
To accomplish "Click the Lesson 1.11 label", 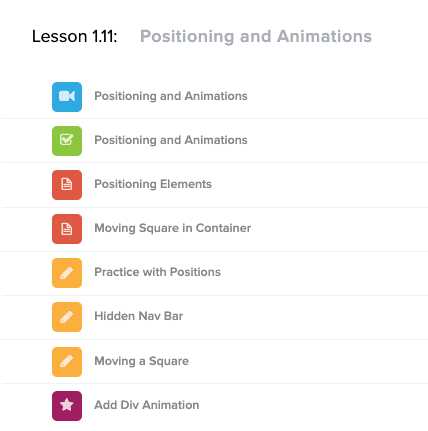I will pos(75,36).
